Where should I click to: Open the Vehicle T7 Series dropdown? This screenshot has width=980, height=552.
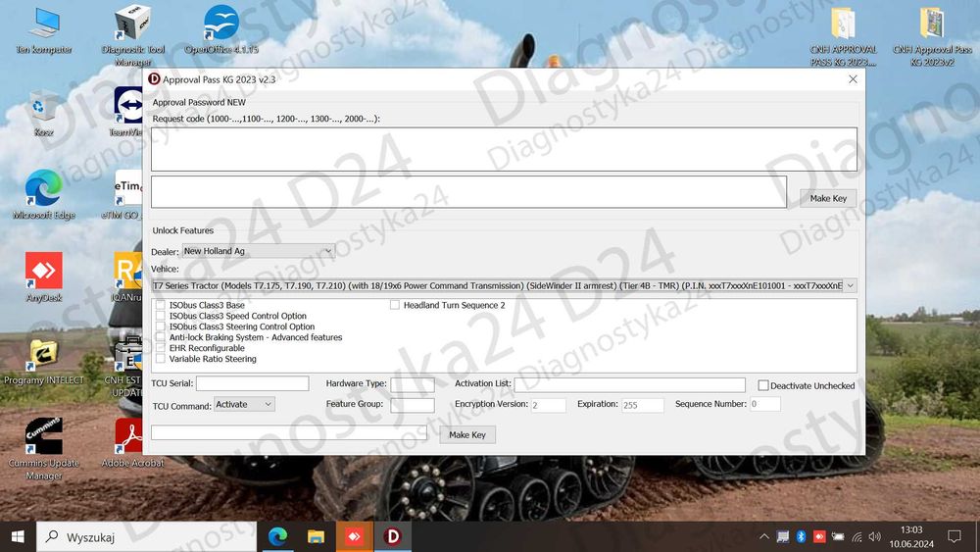(x=504, y=285)
